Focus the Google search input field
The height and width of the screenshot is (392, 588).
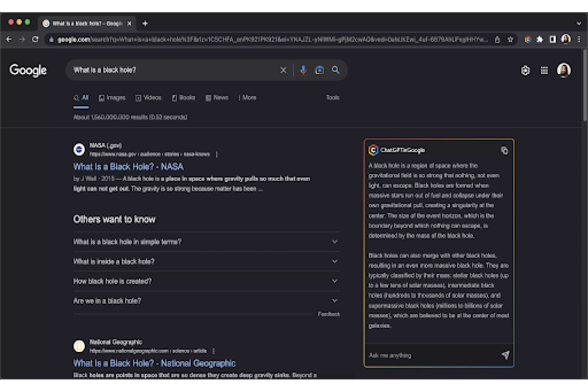click(174, 70)
